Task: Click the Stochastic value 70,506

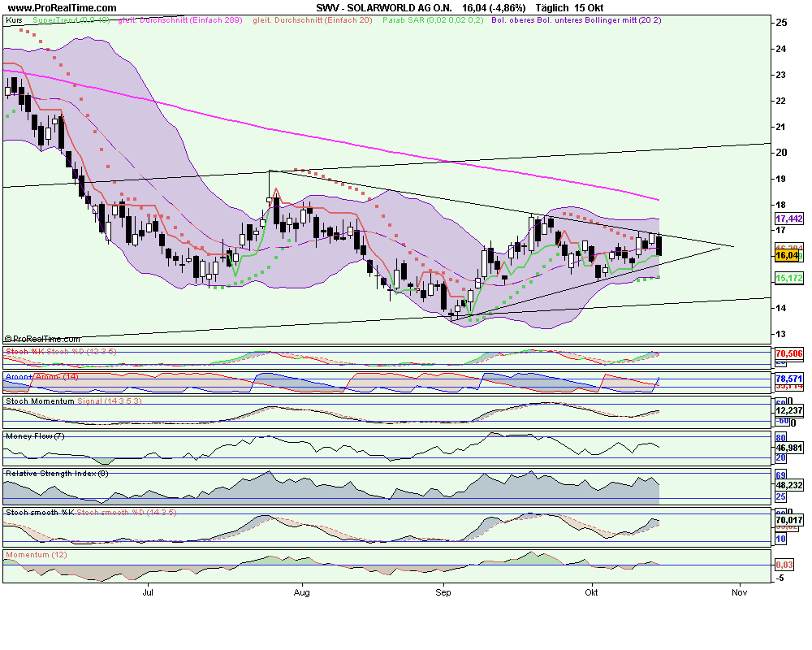Action: [x=788, y=353]
